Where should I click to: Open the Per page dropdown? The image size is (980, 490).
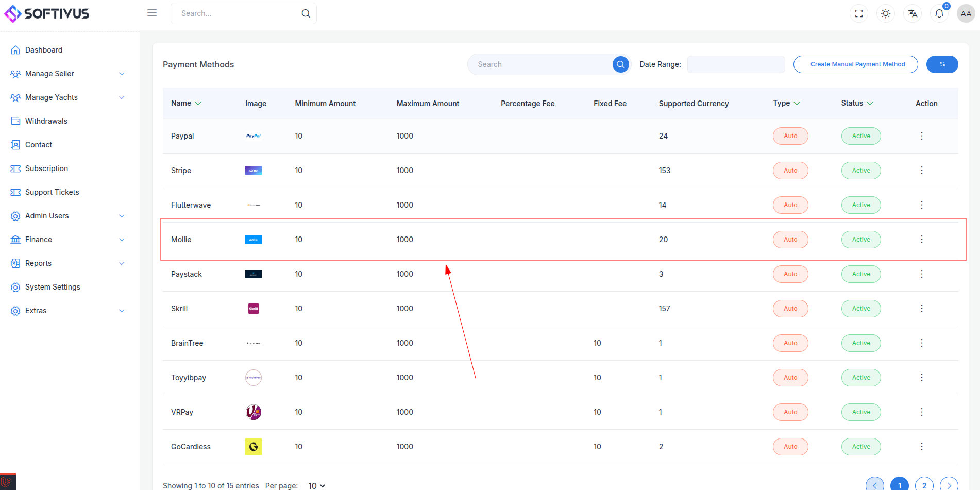tap(316, 486)
